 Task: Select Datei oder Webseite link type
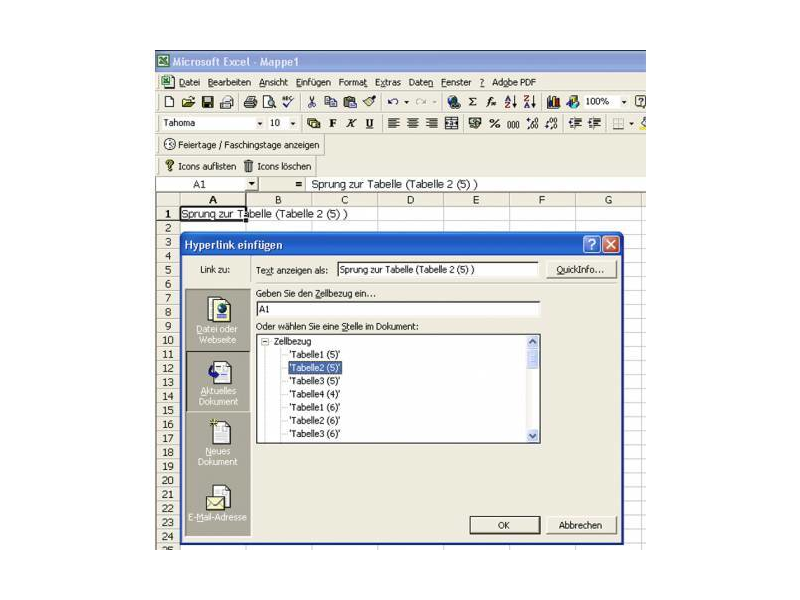click(x=218, y=320)
